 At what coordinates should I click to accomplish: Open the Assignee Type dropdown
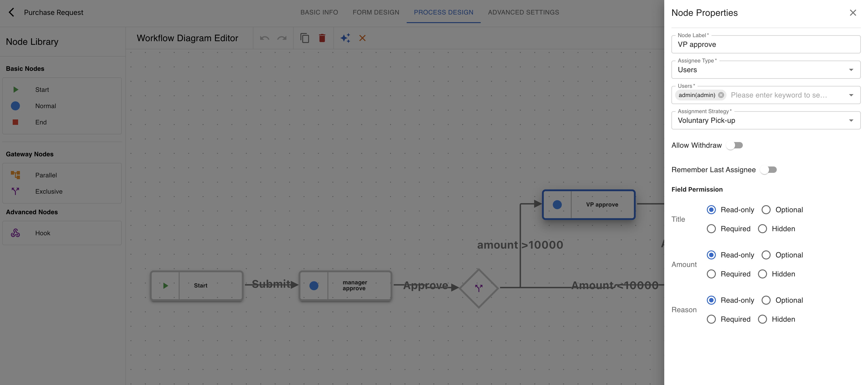click(766, 70)
